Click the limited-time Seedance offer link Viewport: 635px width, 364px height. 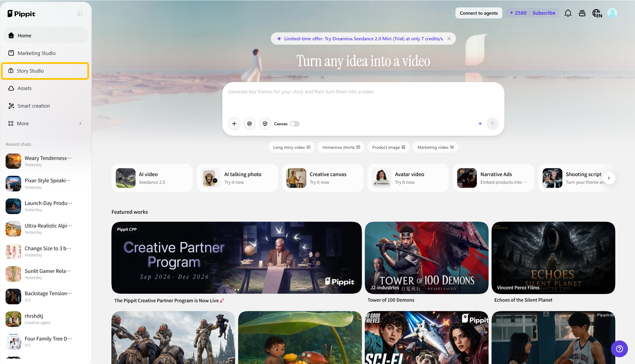coord(364,39)
